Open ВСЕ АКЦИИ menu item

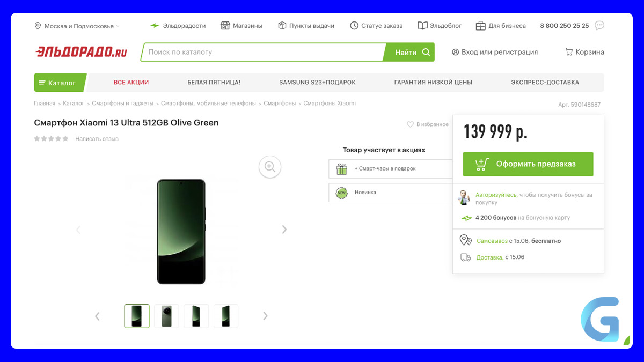pos(131,83)
